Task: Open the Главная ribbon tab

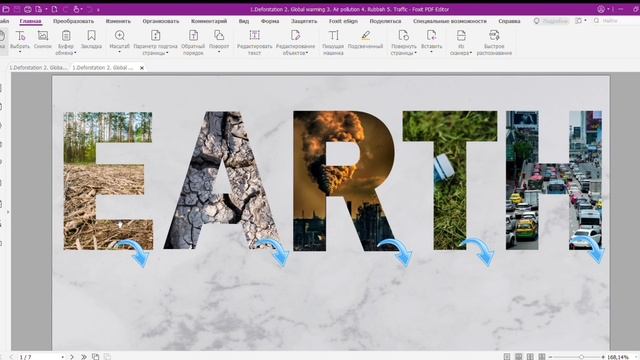Action: pos(30,21)
